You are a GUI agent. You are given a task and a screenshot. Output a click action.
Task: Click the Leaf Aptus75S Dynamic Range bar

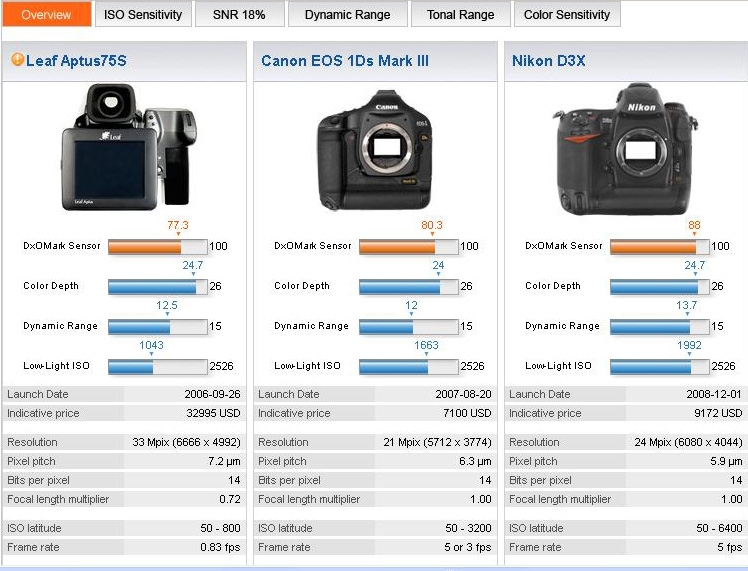[x=158, y=327]
